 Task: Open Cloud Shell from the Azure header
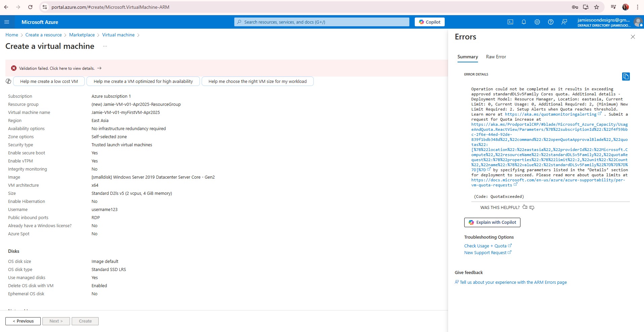pos(510,22)
